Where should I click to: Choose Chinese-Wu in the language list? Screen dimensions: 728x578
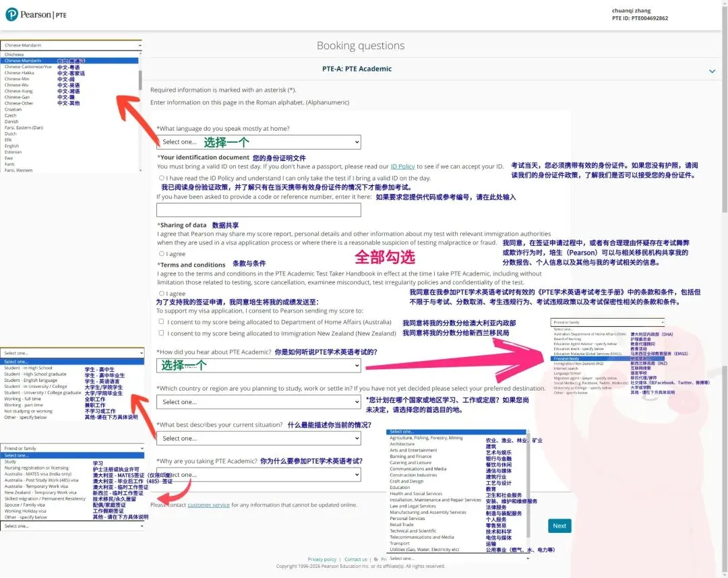pyautogui.click(x=17, y=85)
